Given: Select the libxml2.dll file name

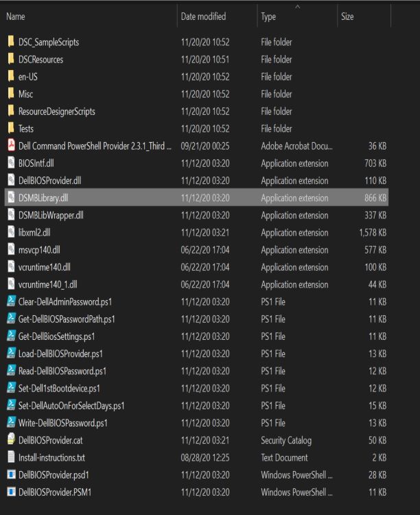Looking at the screenshot, I should click(x=34, y=233).
